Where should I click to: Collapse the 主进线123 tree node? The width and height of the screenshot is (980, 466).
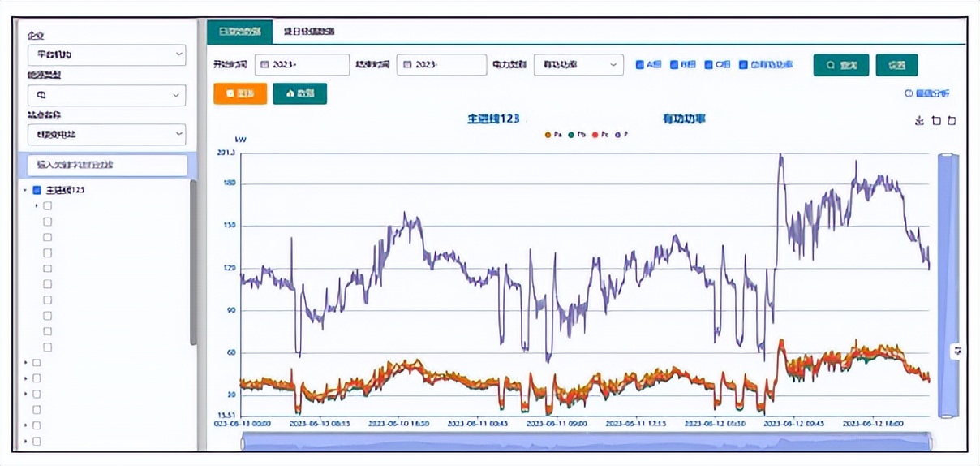(x=25, y=191)
